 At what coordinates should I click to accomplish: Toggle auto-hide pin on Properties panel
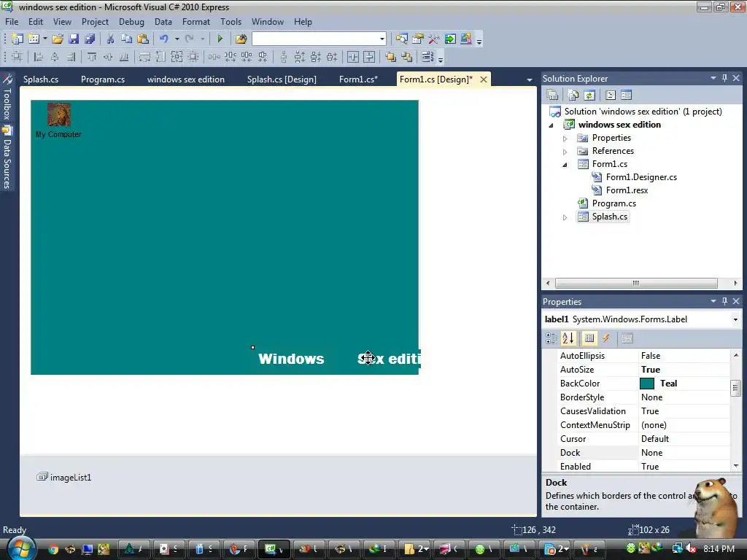click(724, 301)
